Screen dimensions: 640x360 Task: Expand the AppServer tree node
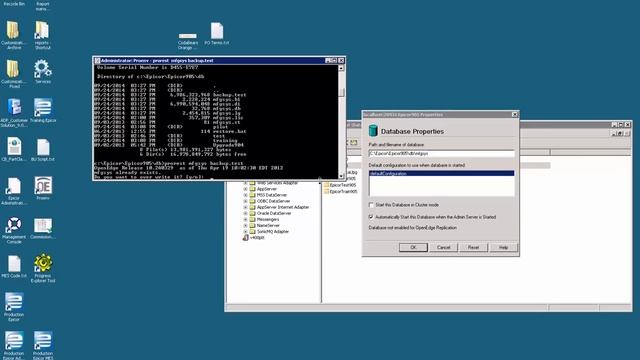pos(246,189)
